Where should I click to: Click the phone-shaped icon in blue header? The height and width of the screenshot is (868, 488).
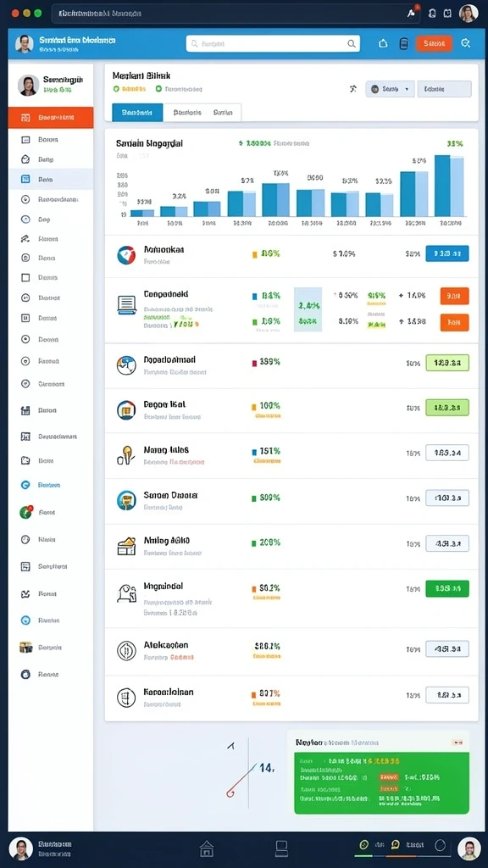[x=404, y=44]
